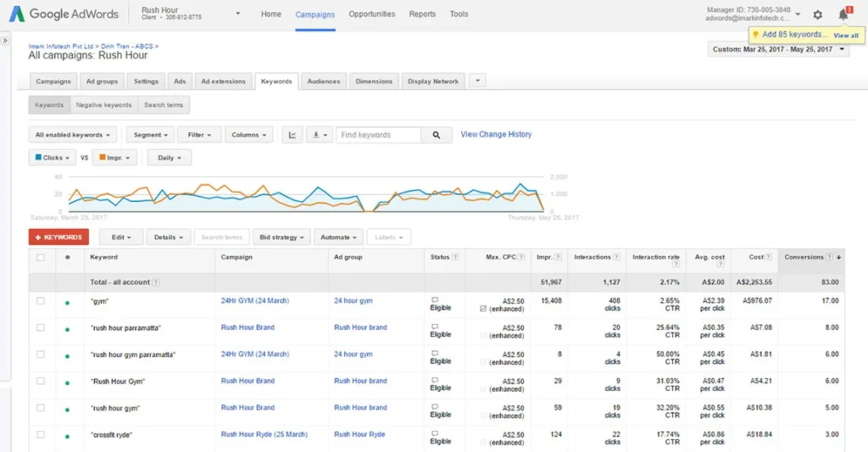This screenshot has width=868, height=452.
Task: Switch to the Ad extensions tab
Action: (223, 81)
